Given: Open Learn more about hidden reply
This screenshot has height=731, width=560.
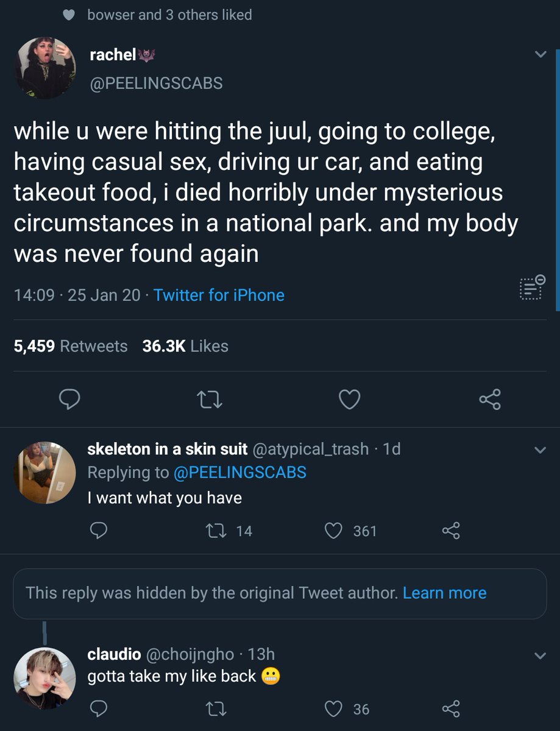Looking at the screenshot, I should click(x=445, y=593).
